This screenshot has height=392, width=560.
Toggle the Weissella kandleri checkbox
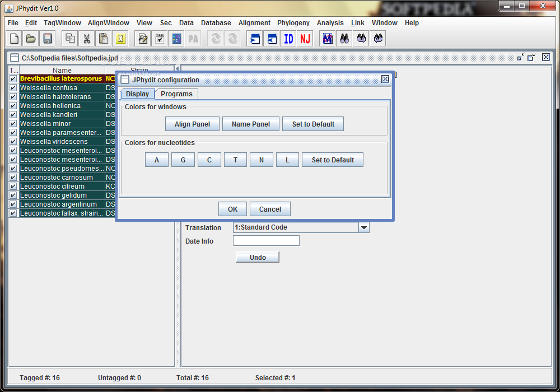pyautogui.click(x=13, y=114)
